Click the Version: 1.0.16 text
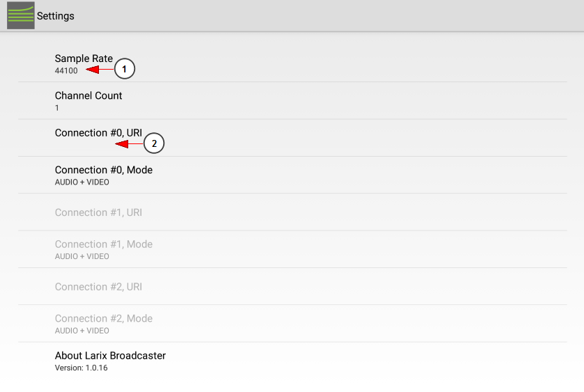 pos(82,368)
